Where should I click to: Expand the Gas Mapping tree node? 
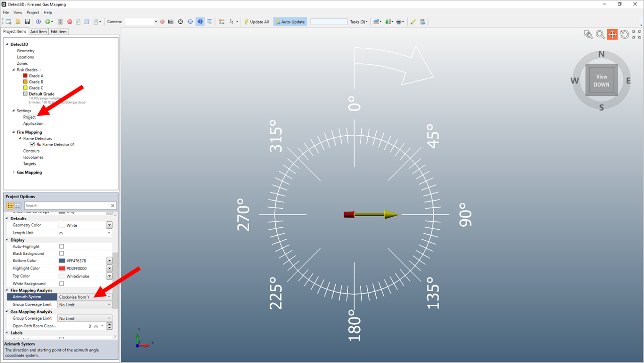(14, 172)
